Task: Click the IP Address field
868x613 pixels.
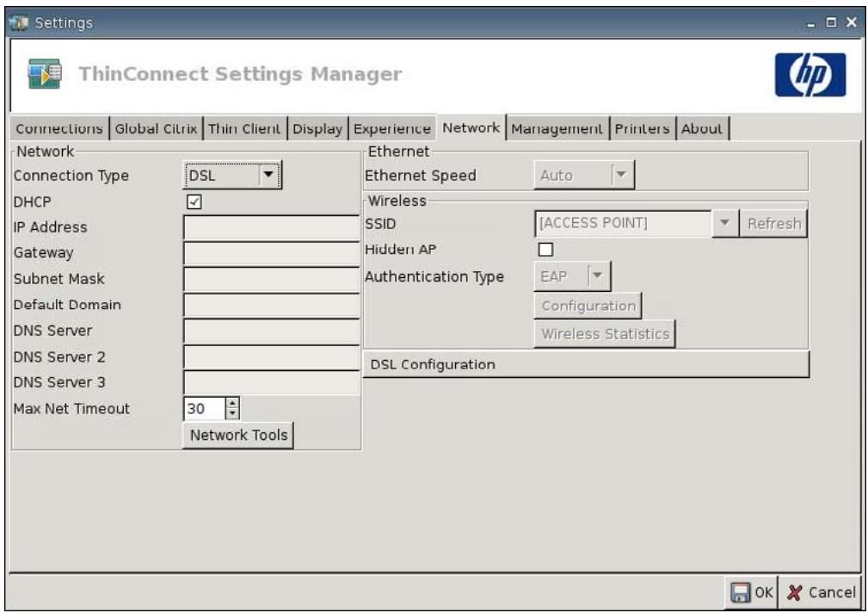Action: tap(271, 227)
